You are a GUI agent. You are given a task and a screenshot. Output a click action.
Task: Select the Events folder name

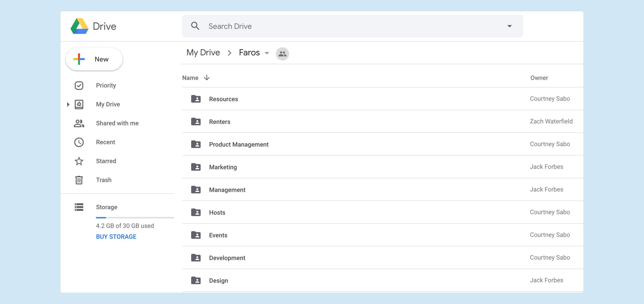click(218, 235)
